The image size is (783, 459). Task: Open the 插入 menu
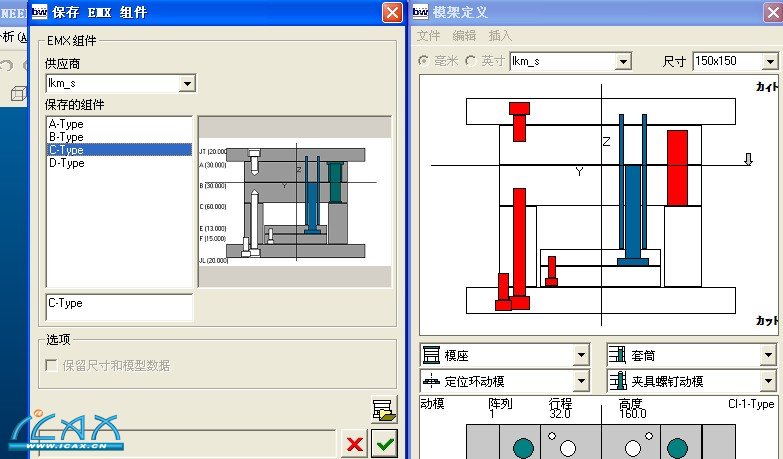[500, 35]
